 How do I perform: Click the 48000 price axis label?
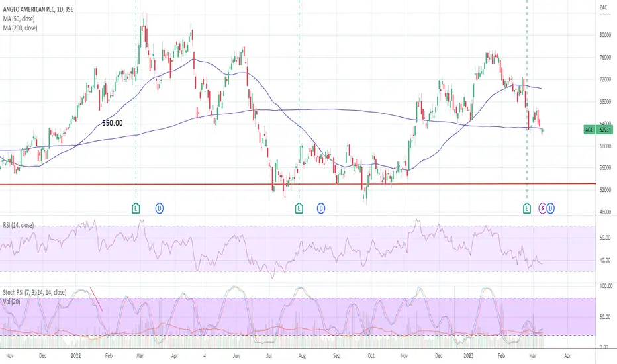click(x=605, y=212)
